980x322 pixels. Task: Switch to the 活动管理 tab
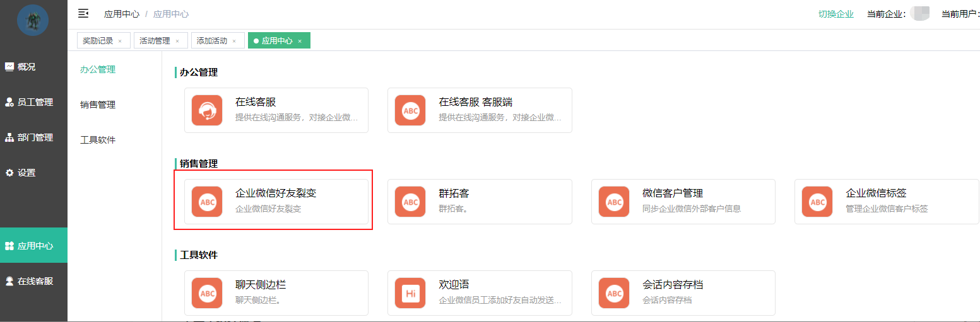[155, 40]
